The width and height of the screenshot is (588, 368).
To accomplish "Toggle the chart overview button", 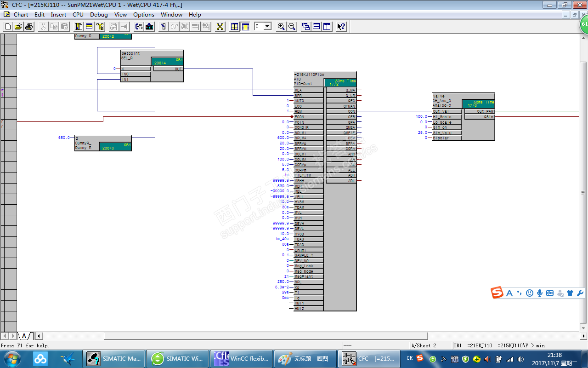I will (235, 27).
